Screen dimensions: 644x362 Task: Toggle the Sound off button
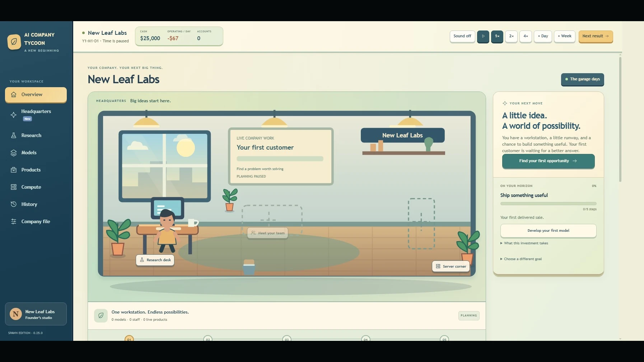click(462, 36)
